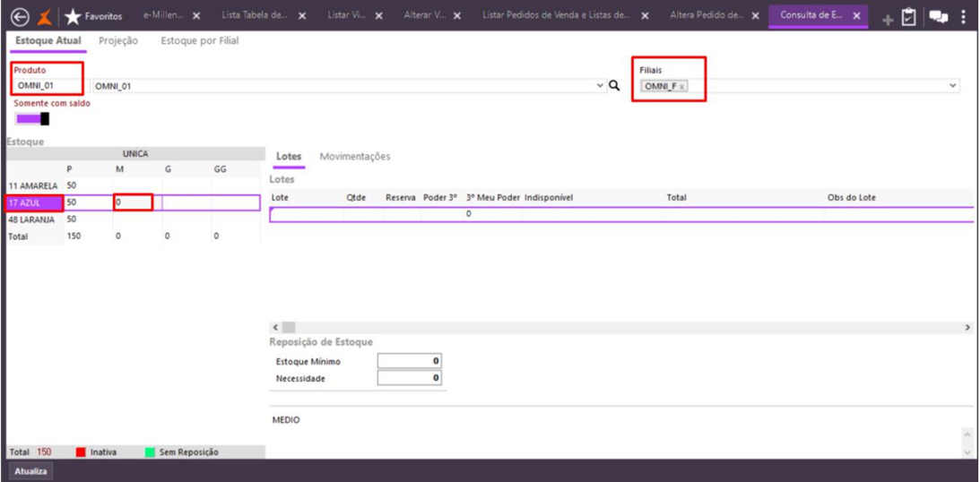
Task: Click the back arrow icon
Action: [20, 16]
